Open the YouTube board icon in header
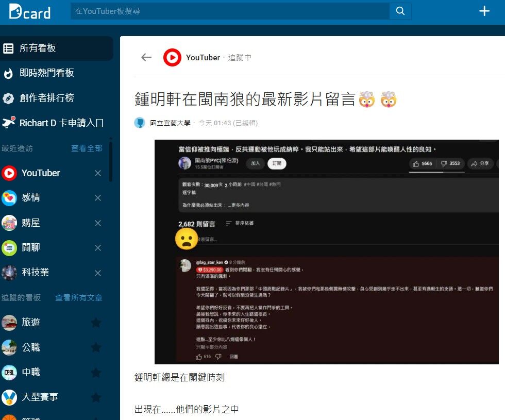 (172, 57)
